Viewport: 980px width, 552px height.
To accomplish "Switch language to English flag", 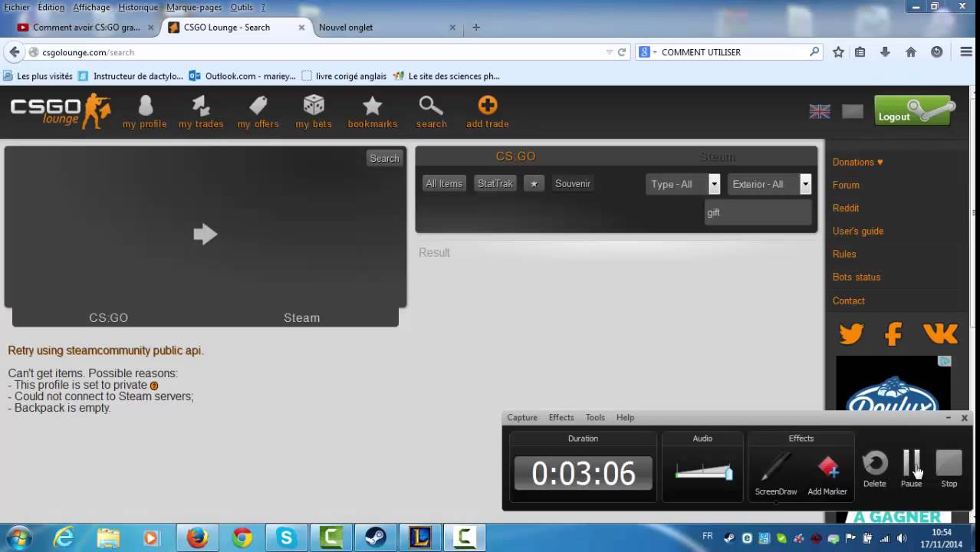I will point(820,111).
